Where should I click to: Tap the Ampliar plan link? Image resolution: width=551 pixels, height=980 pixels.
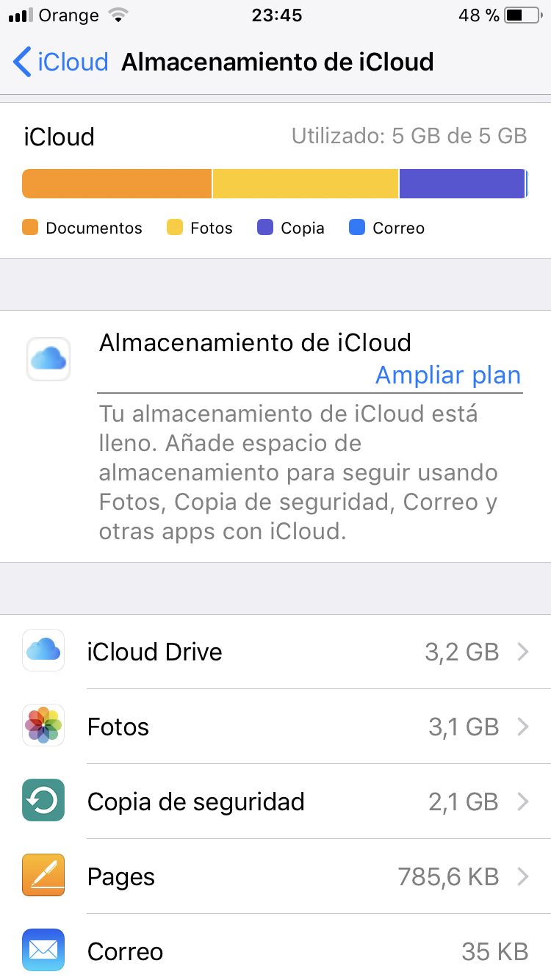pos(447,375)
